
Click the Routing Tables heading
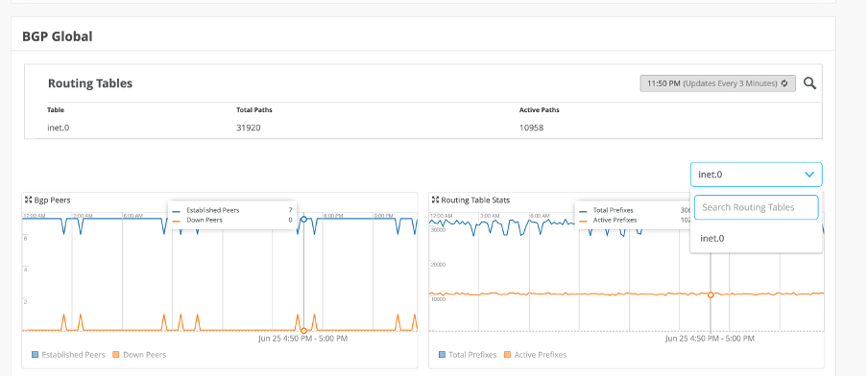pos(90,83)
